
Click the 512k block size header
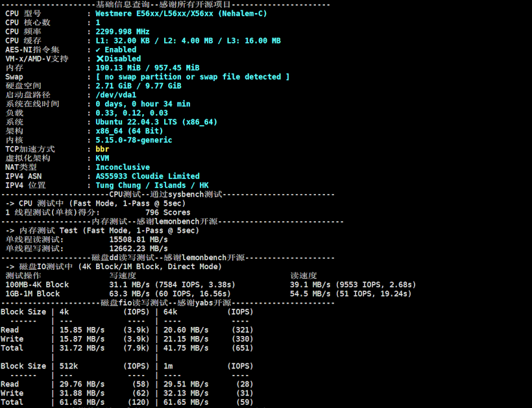[68, 366]
